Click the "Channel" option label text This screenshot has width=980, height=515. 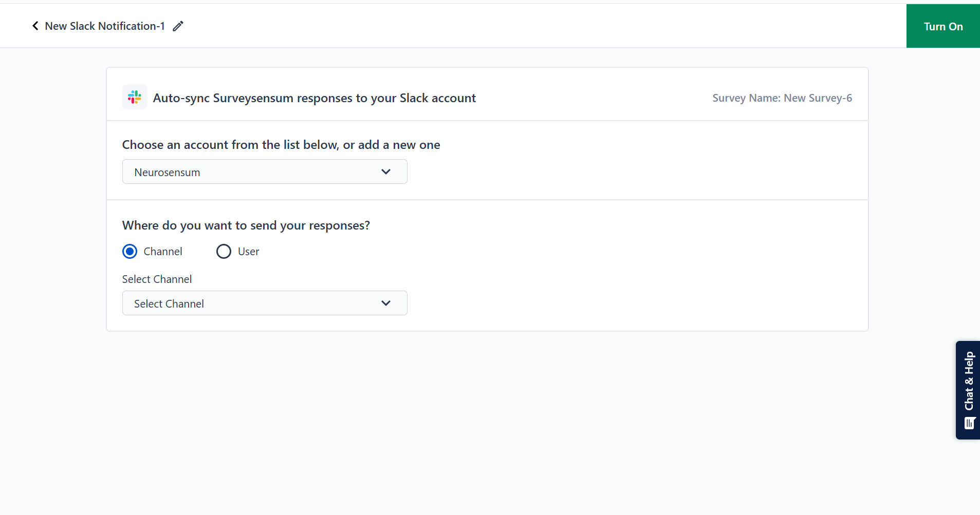163,252
